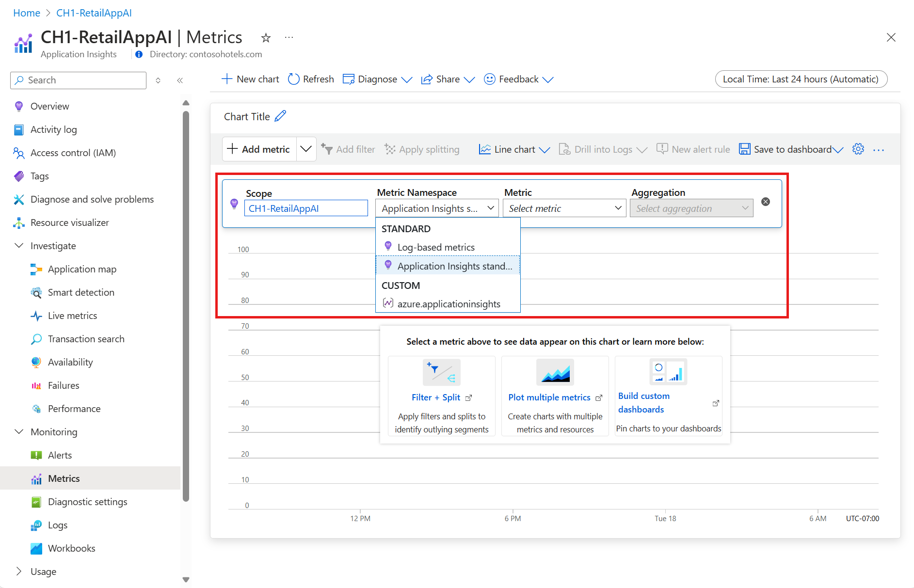The width and height of the screenshot is (914, 588).
Task: Open Live metrics in the sidebar
Action: [x=72, y=316]
